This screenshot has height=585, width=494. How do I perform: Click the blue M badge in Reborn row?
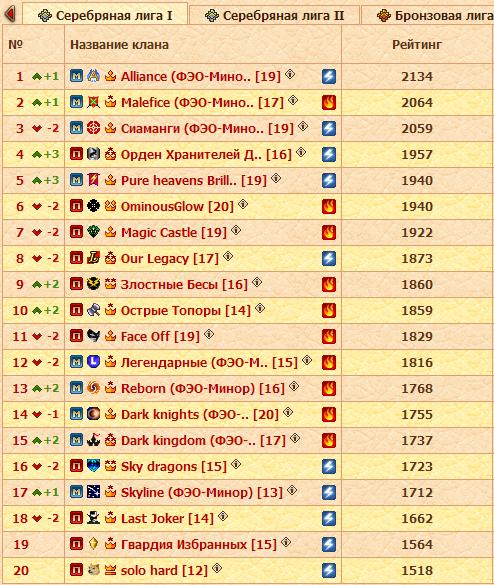click(76, 388)
